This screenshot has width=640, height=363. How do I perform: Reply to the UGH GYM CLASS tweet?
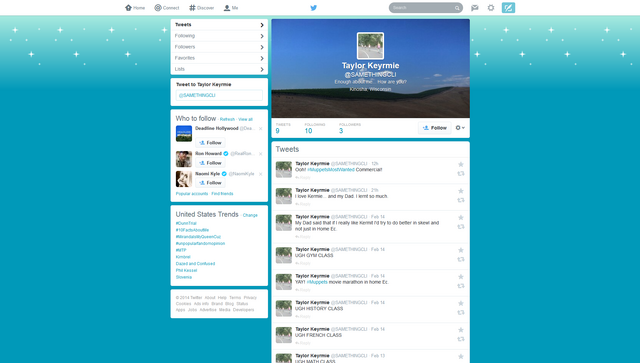click(303, 263)
